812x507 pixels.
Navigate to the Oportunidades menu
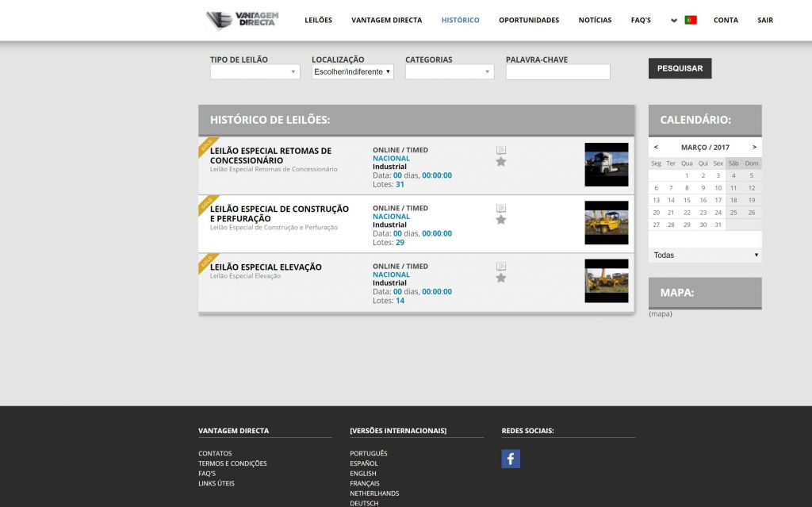pos(528,20)
